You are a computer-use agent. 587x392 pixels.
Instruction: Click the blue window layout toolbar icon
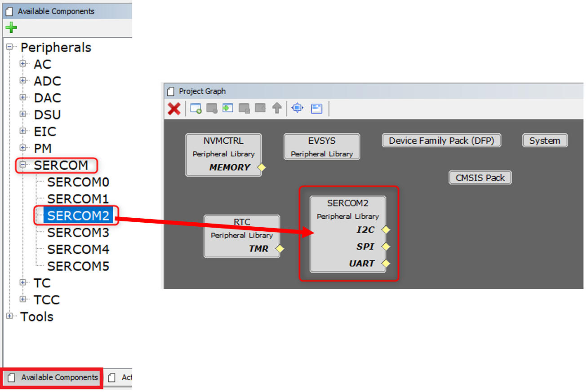(x=317, y=108)
